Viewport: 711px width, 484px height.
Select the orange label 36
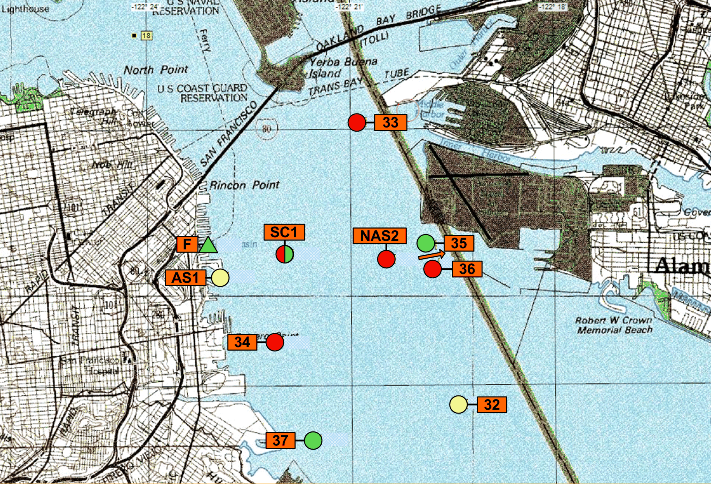coord(467,269)
